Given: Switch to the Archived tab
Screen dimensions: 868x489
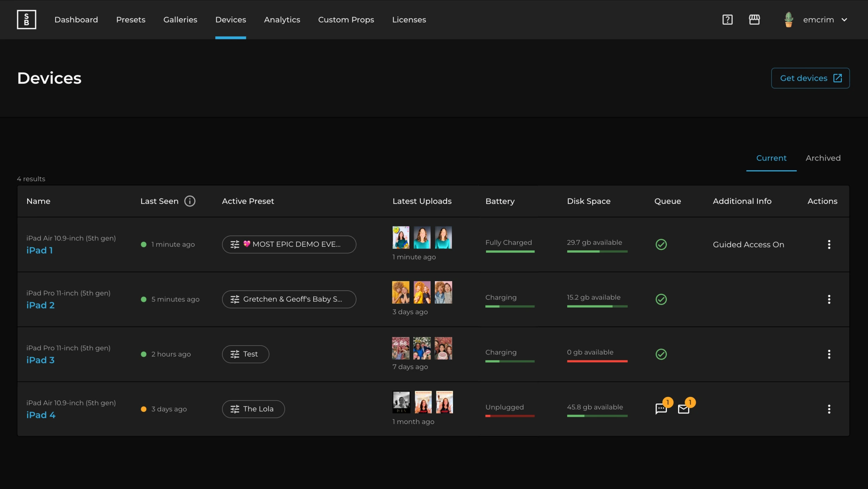Looking at the screenshot, I should tap(823, 158).
